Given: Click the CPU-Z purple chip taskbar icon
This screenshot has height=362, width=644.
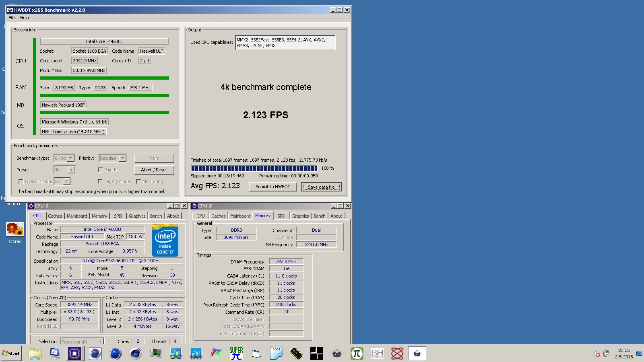Looking at the screenshot, I should tap(75, 354).
